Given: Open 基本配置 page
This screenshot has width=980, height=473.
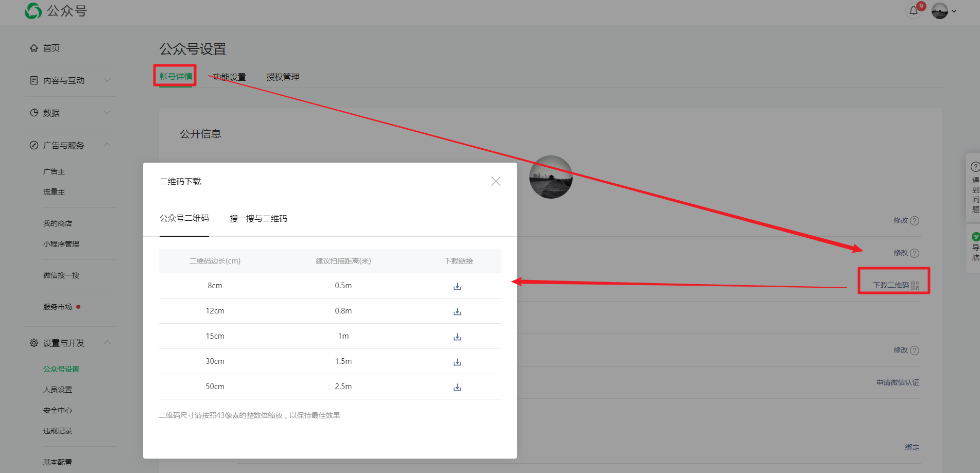Looking at the screenshot, I should (x=58, y=462).
